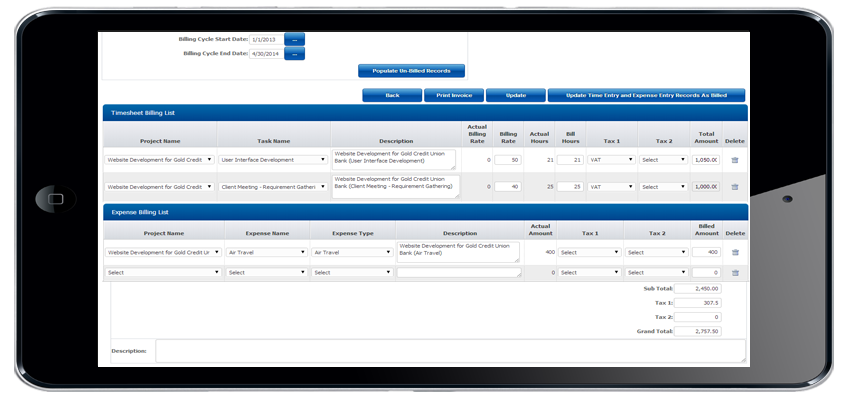850x400 pixels.
Task: Click Total Amount field showing 1,050.00
Action: click(x=706, y=160)
